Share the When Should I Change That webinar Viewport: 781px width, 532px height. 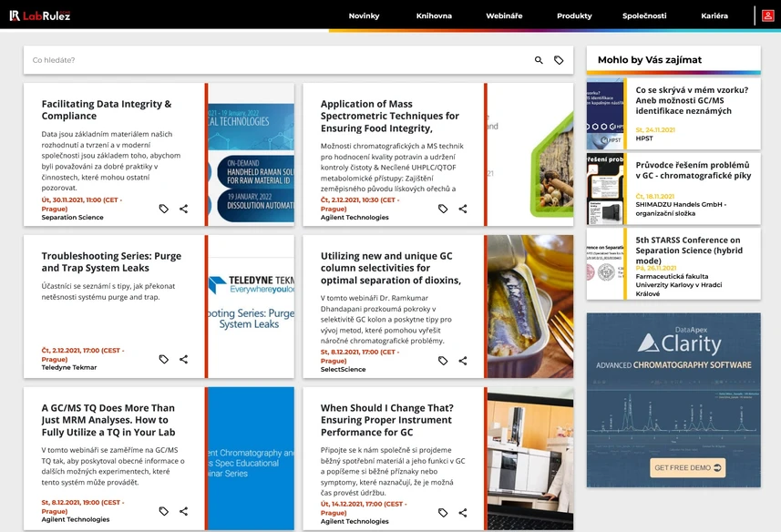point(463,513)
